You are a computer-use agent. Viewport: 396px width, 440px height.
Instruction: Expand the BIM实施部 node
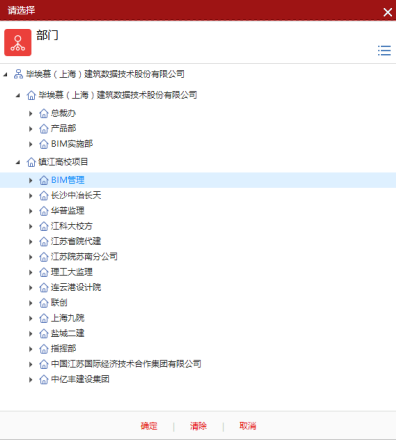click(x=31, y=144)
